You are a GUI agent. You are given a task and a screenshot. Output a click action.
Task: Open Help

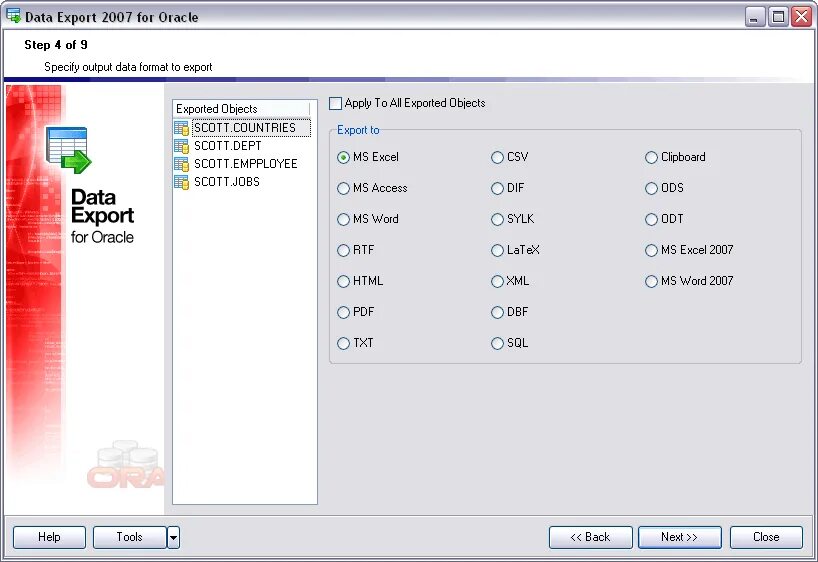(49, 537)
